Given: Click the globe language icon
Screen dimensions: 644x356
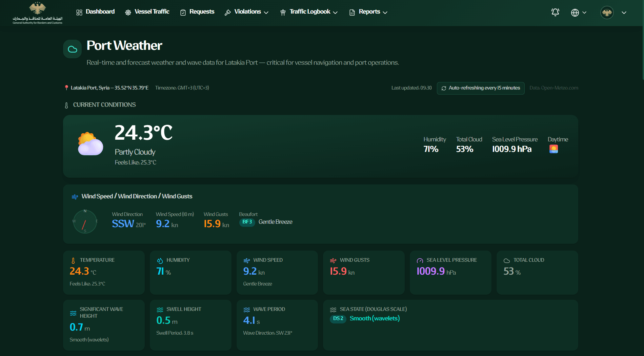Looking at the screenshot, I should (x=575, y=13).
